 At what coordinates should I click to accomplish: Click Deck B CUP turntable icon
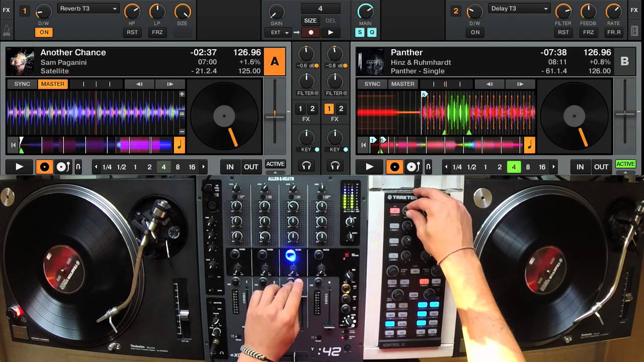tap(414, 167)
